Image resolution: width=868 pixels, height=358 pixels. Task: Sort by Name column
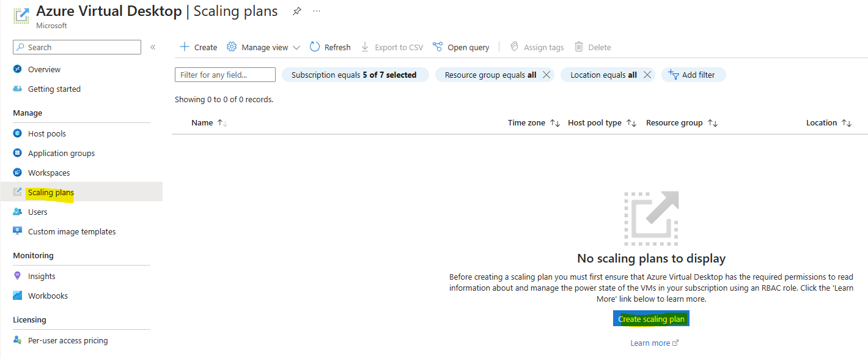click(209, 123)
